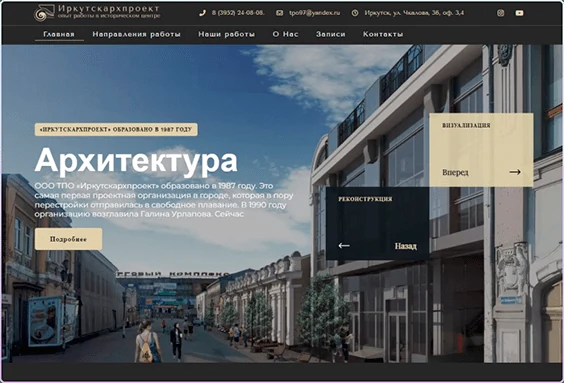Open the О Нас menu item
The image size is (564, 383).
click(285, 34)
